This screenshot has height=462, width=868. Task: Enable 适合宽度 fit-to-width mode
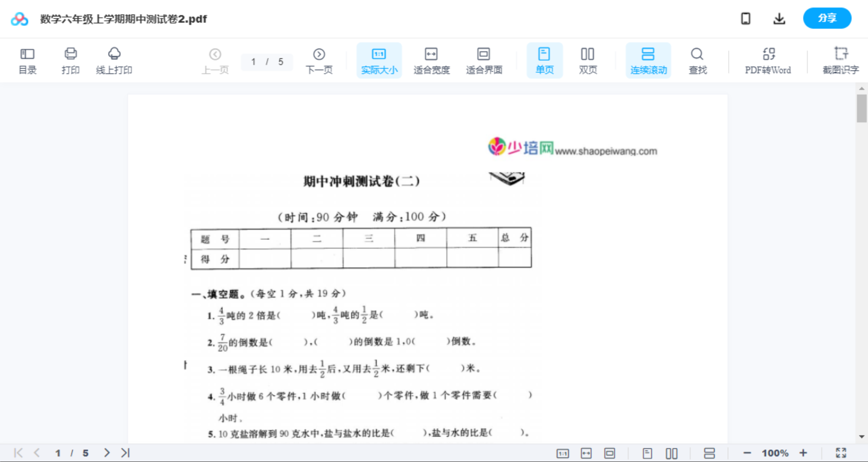point(431,60)
